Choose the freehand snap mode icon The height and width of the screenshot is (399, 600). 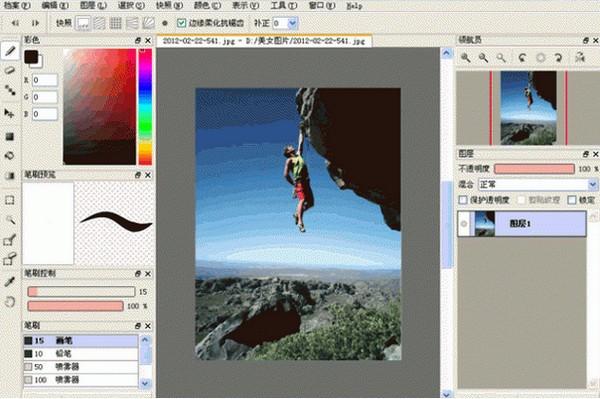(83, 23)
